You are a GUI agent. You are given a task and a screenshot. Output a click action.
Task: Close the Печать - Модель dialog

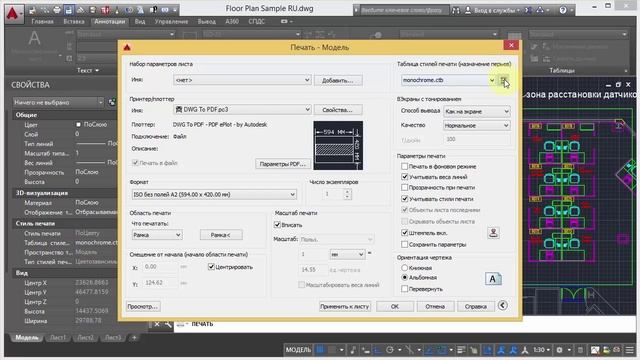(511, 45)
